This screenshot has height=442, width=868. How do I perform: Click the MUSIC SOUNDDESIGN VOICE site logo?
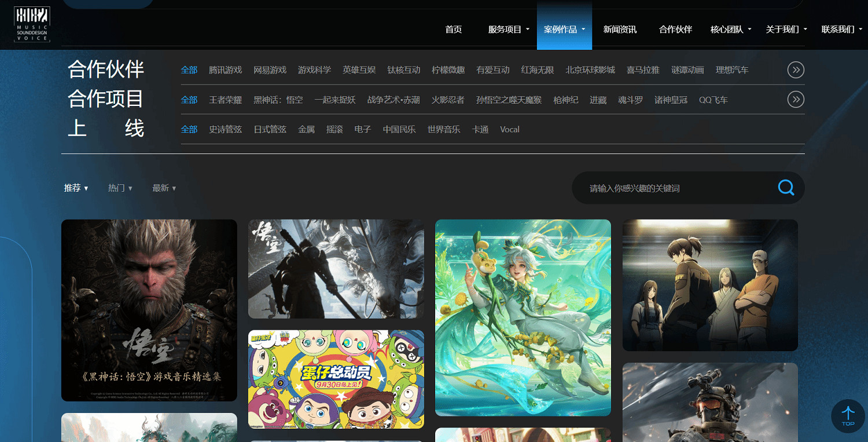pos(31,24)
